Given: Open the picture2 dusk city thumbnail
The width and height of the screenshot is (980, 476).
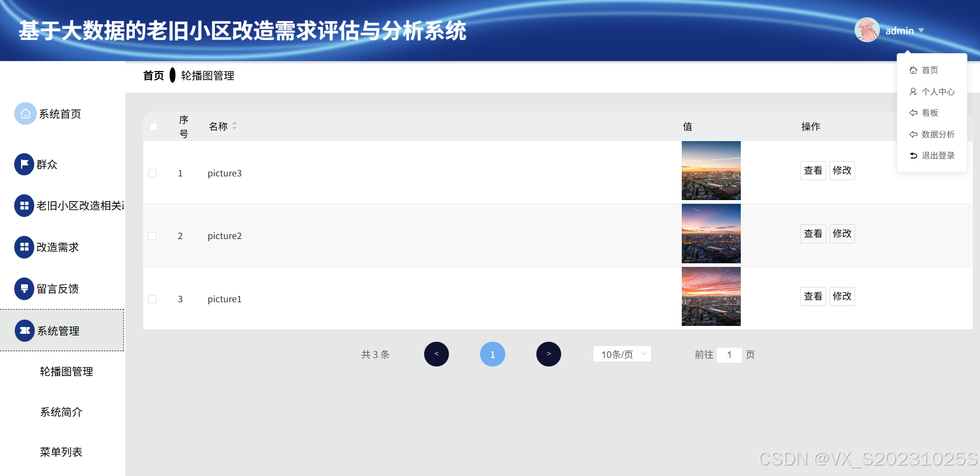Looking at the screenshot, I should coord(711,234).
